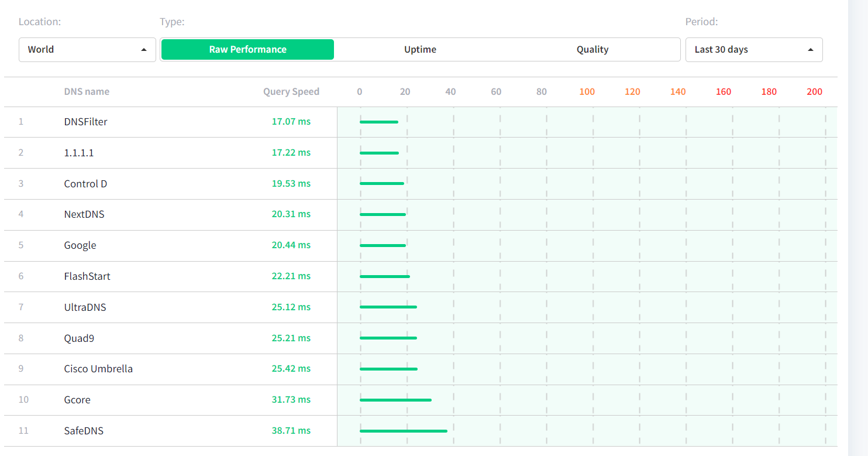Click the 17.22 ms query speed value
868x456 pixels.
tap(291, 153)
